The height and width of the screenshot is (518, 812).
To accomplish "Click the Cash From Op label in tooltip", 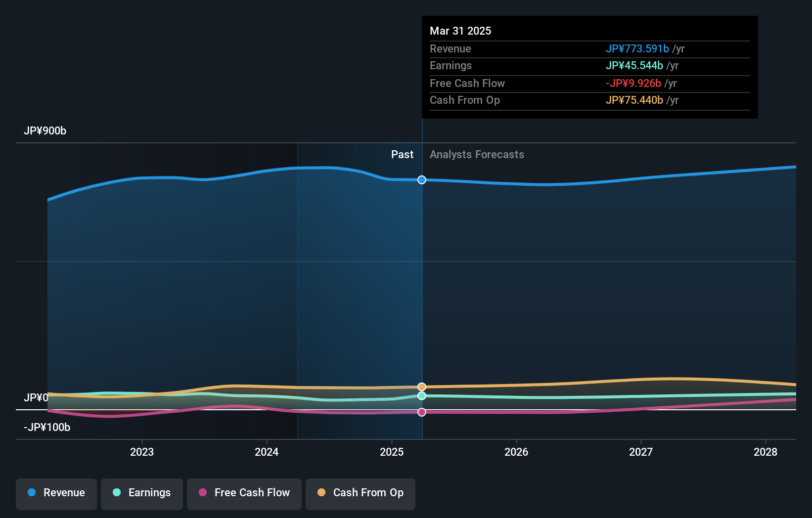I will click(465, 100).
